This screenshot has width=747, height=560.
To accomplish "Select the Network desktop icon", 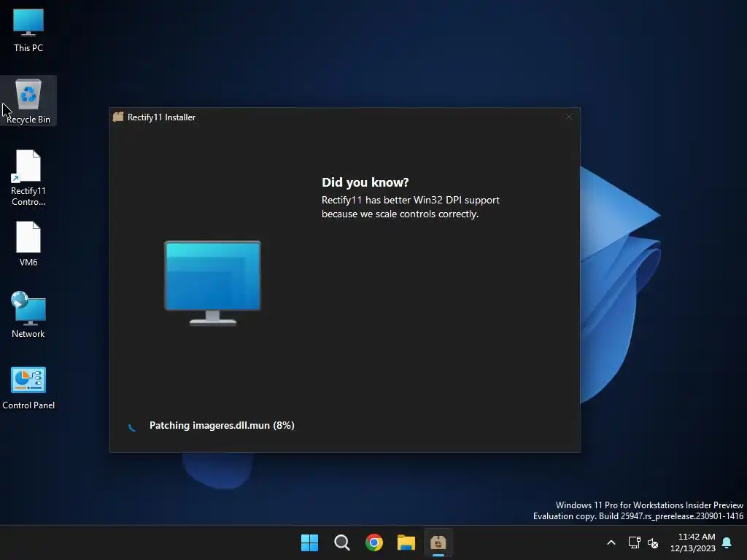I will [28, 315].
